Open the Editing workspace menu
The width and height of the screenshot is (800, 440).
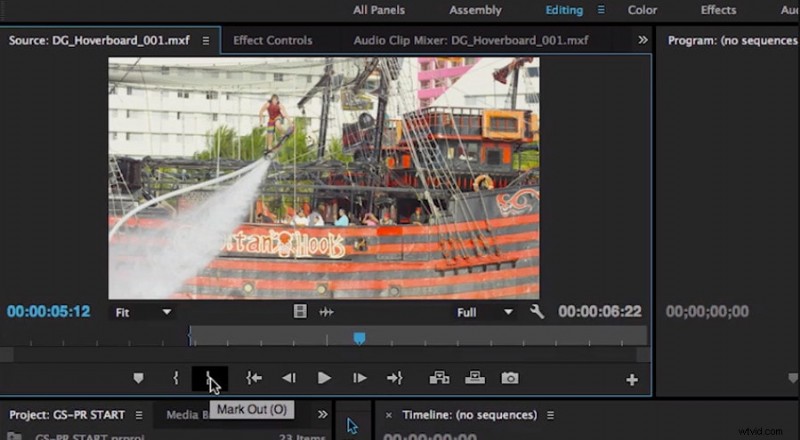pyautogui.click(x=601, y=10)
